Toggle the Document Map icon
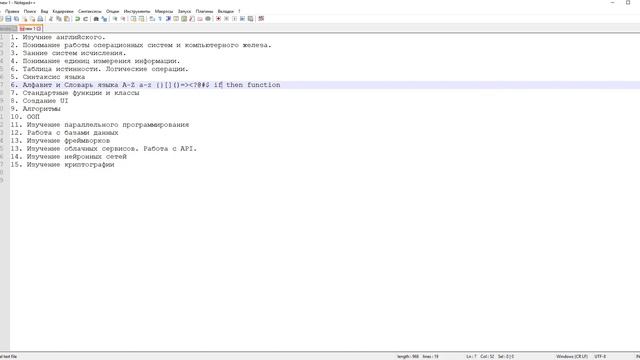This screenshot has height=360, width=640. [x=184, y=19]
